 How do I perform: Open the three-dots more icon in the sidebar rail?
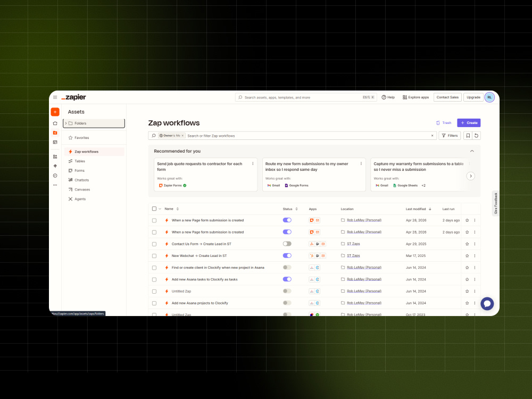(x=55, y=185)
